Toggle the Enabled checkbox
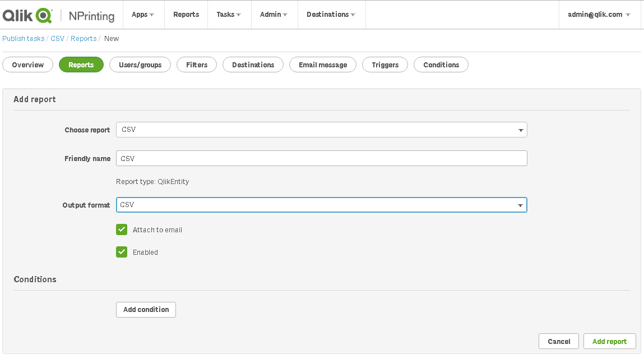The height and width of the screenshot is (358, 644). point(122,252)
